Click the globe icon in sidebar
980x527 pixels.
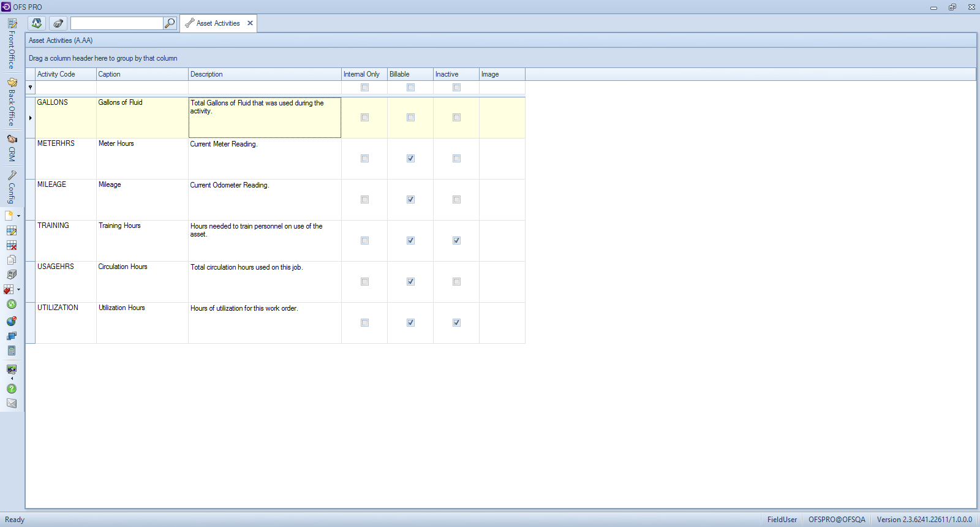click(x=12, y=321)
